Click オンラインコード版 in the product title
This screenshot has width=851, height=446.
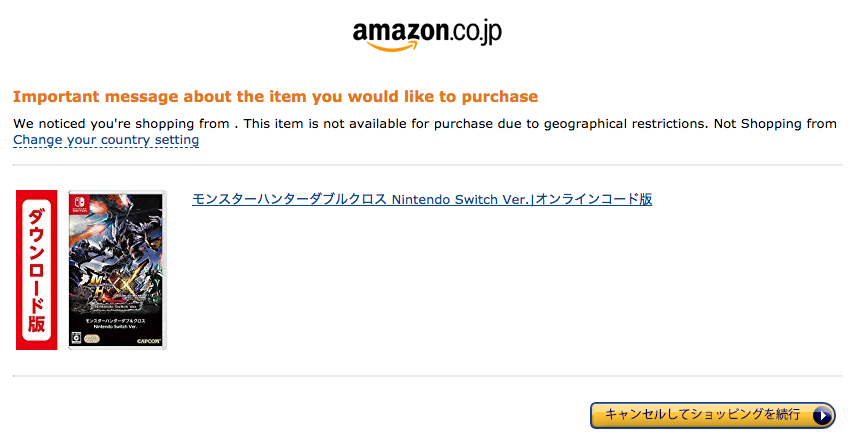coord(594,199)
